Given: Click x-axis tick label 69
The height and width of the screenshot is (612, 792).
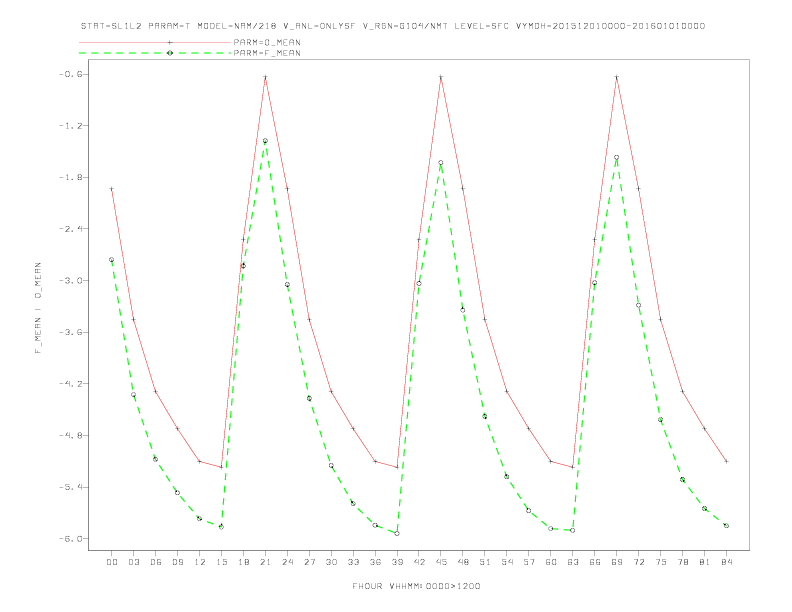Looking at the screenshot, I should [x=617, y=562].
